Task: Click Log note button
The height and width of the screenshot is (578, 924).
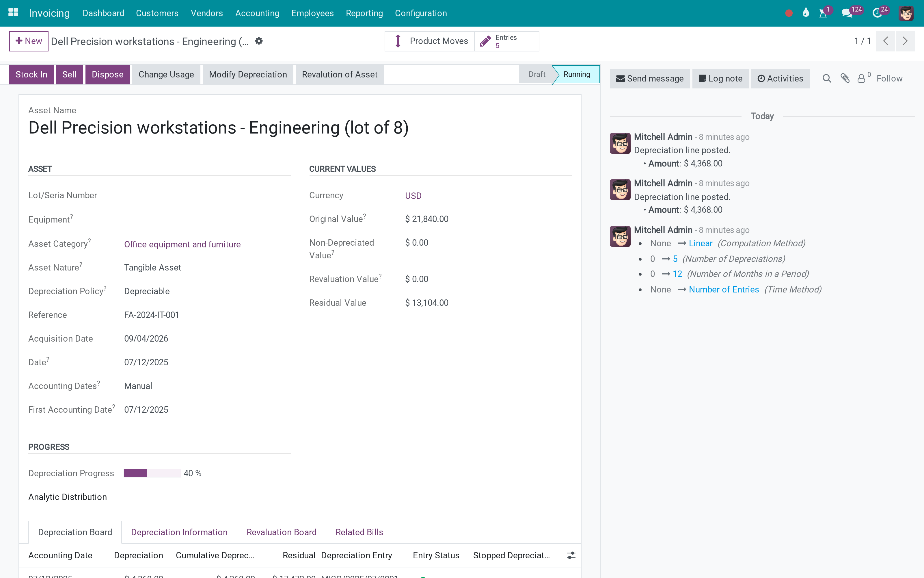Action: [720, 79]
